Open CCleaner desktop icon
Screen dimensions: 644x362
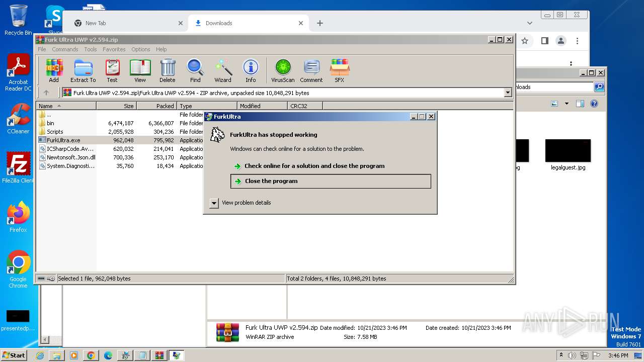pyautogui.click(x=18, y=119)
